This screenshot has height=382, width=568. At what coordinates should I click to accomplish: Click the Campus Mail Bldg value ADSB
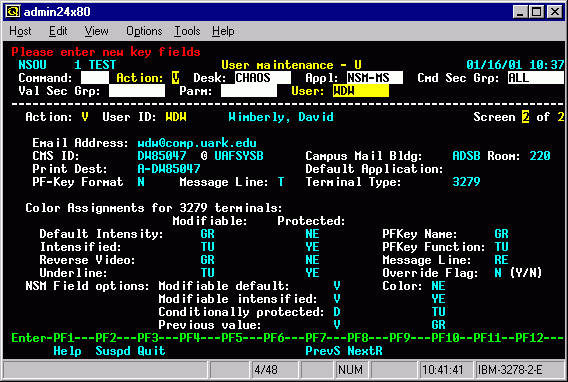coord(466,156)
